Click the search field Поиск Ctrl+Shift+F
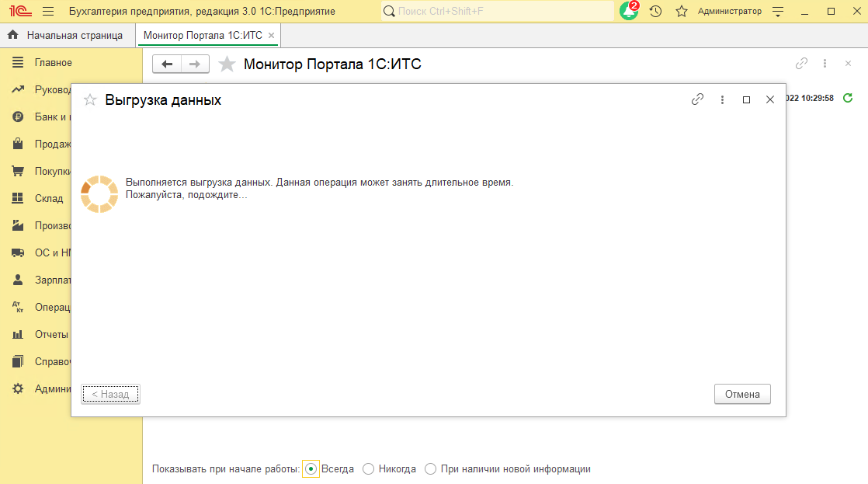 [x=497, y=12]
